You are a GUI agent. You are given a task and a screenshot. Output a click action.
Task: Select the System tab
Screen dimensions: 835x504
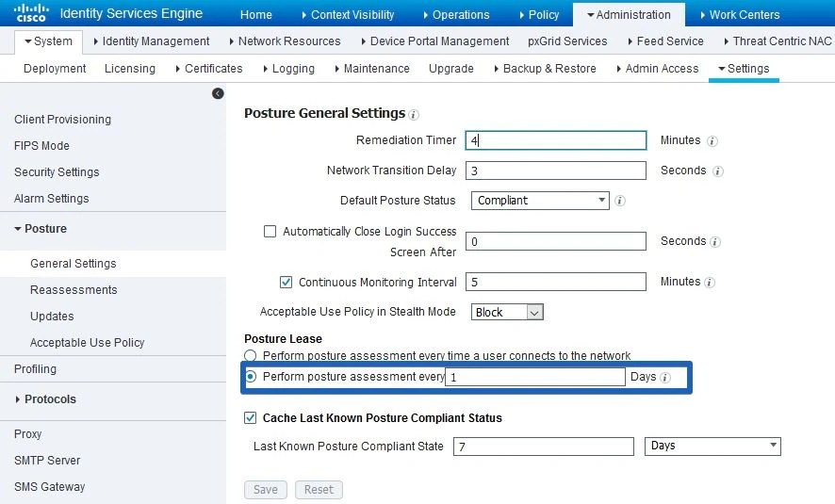click(48, 41)
